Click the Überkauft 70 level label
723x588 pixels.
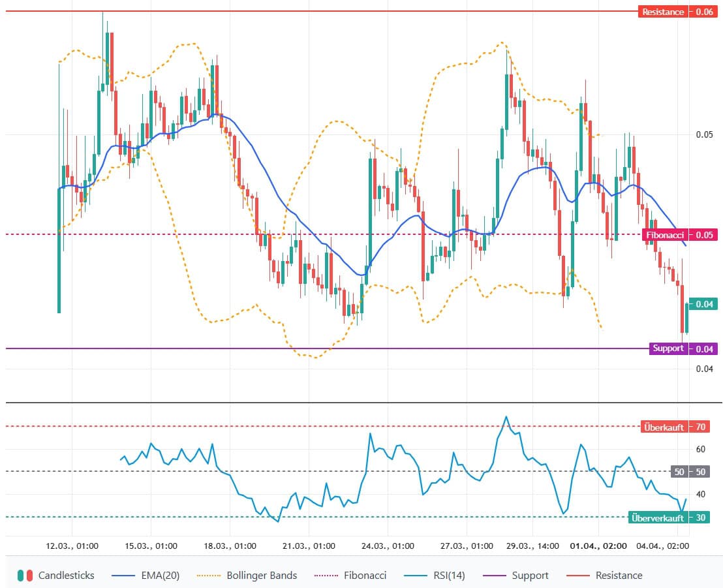[x=664, y=427]
